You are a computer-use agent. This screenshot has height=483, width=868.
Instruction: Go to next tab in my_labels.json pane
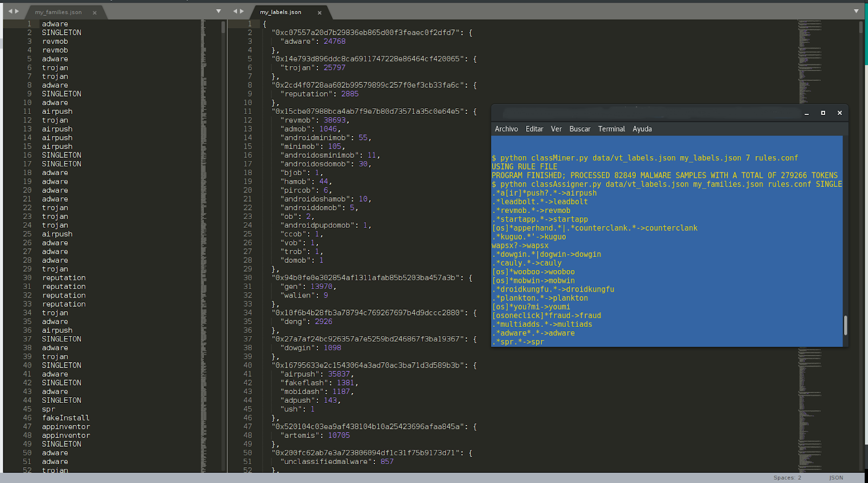click(x=242, y=11)
